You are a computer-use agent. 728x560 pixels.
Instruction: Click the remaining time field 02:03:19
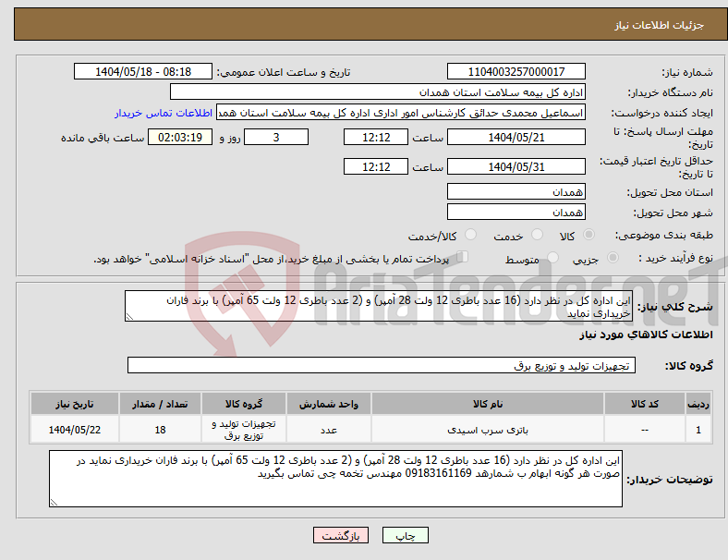tap(180, 137)
